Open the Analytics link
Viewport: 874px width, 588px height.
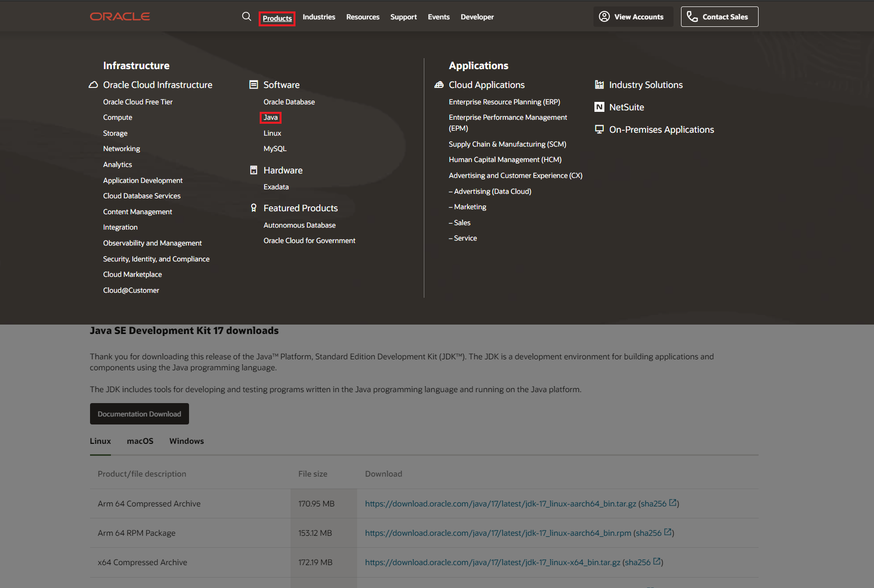(117, 165)
